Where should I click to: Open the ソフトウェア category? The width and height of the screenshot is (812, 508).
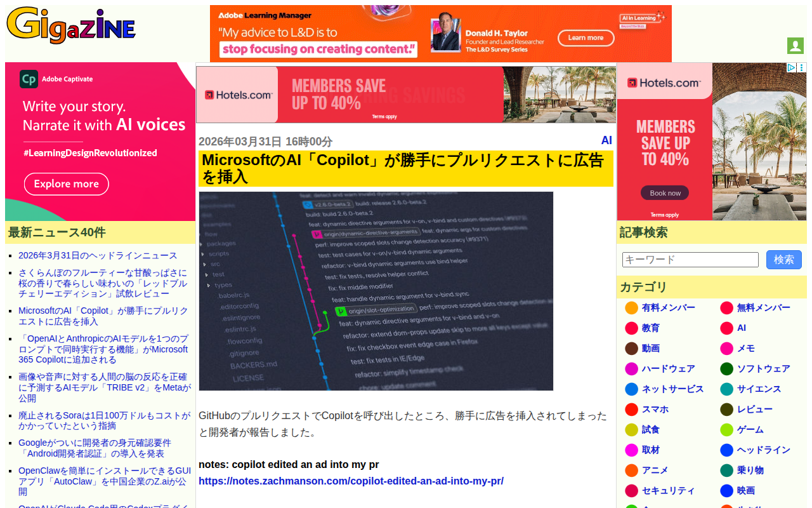(764, 369)
